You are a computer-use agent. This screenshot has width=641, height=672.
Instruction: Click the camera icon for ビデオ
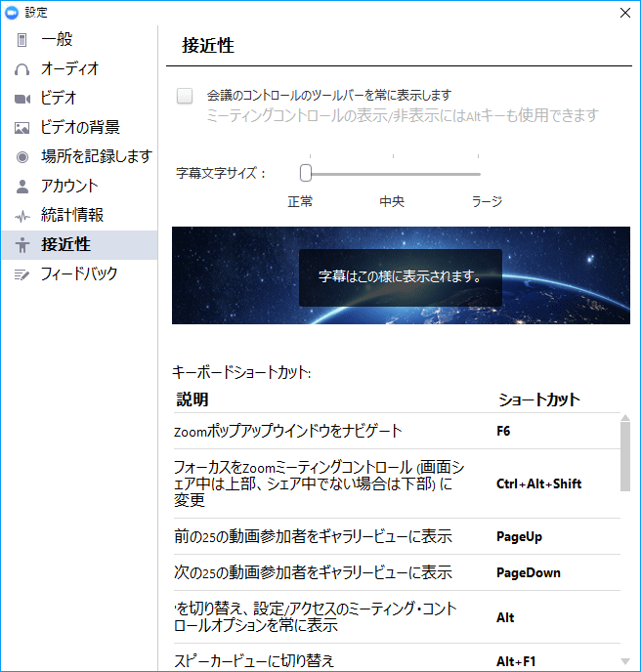point(21,99)
